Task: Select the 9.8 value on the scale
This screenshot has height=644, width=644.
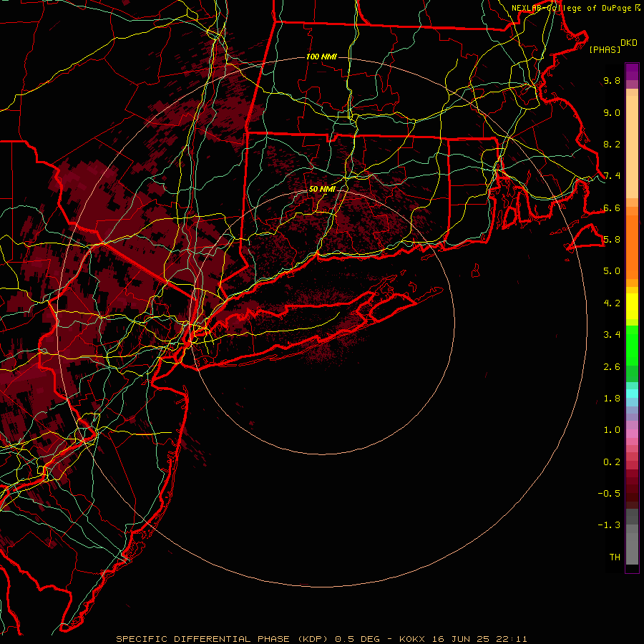Action: click(x=612, y=80)
